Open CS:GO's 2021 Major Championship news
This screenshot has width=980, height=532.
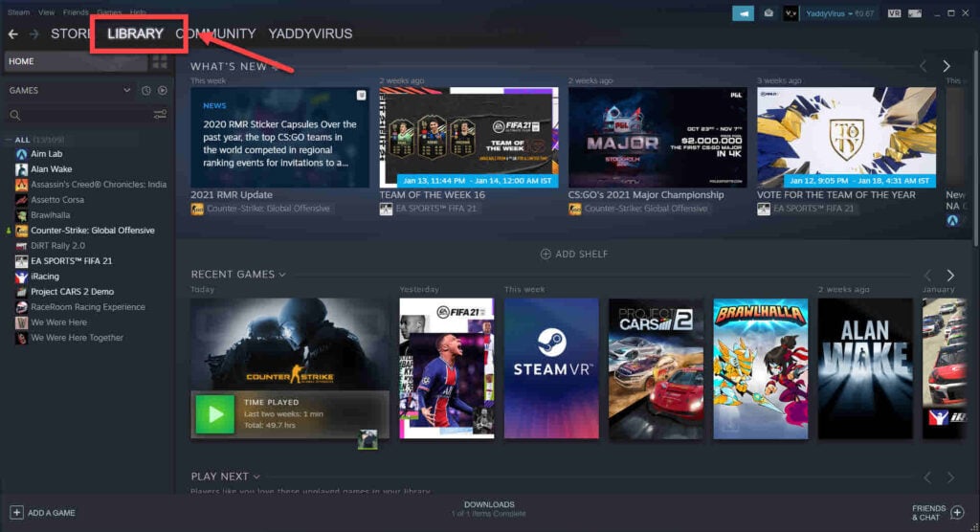(x=657, y=138)
